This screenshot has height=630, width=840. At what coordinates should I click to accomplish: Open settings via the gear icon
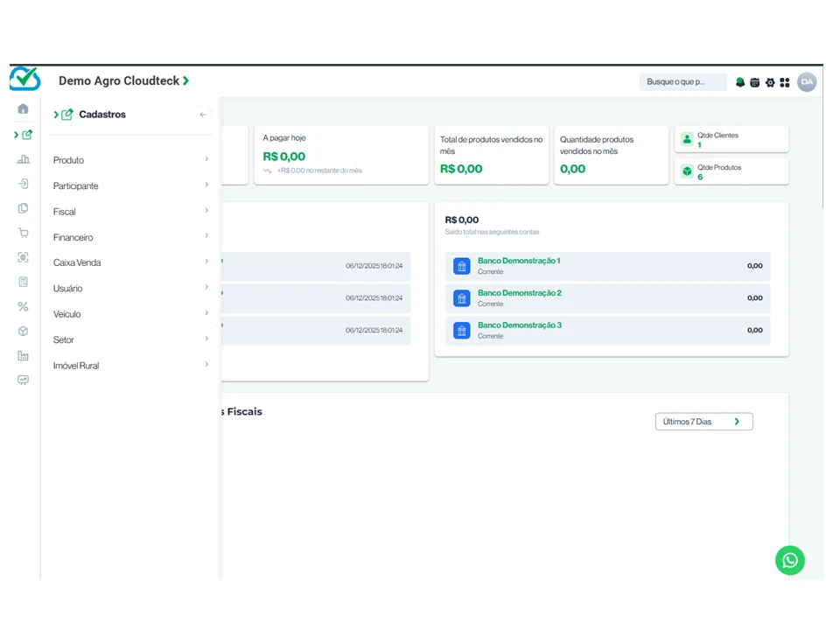770,82
